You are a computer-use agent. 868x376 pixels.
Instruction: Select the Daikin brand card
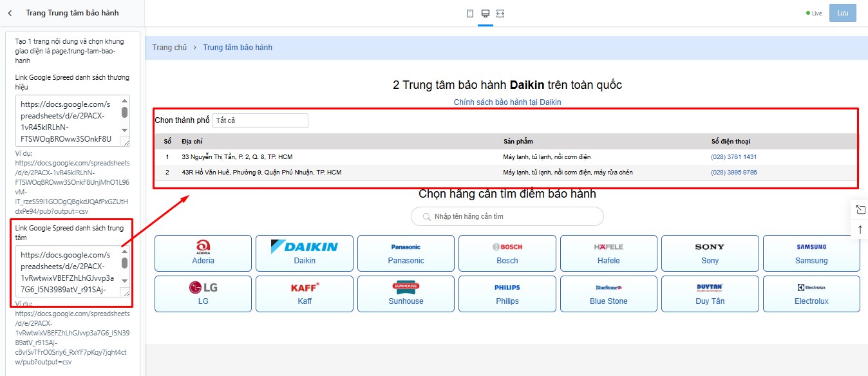(305, 253)
